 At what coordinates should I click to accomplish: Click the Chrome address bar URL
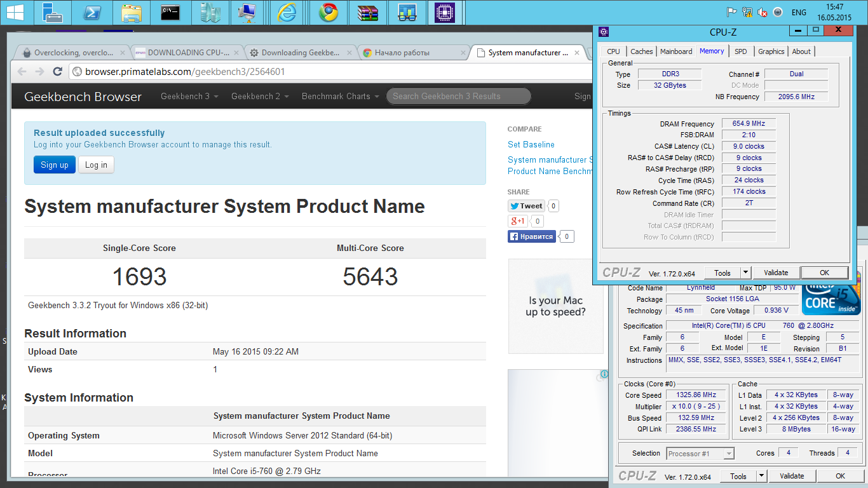185,72
